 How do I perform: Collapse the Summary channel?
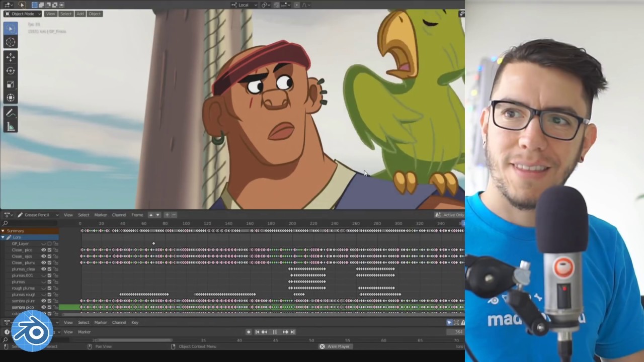3,231
